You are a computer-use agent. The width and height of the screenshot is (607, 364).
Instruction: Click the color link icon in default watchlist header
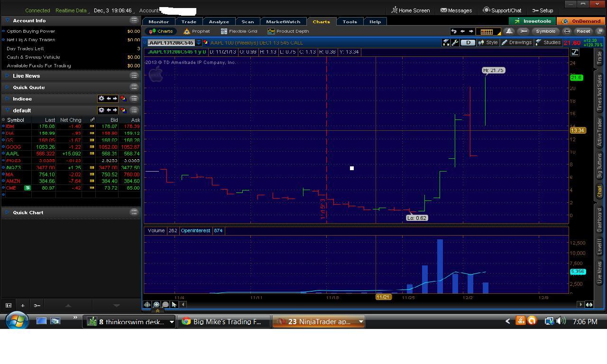[123, 110]
